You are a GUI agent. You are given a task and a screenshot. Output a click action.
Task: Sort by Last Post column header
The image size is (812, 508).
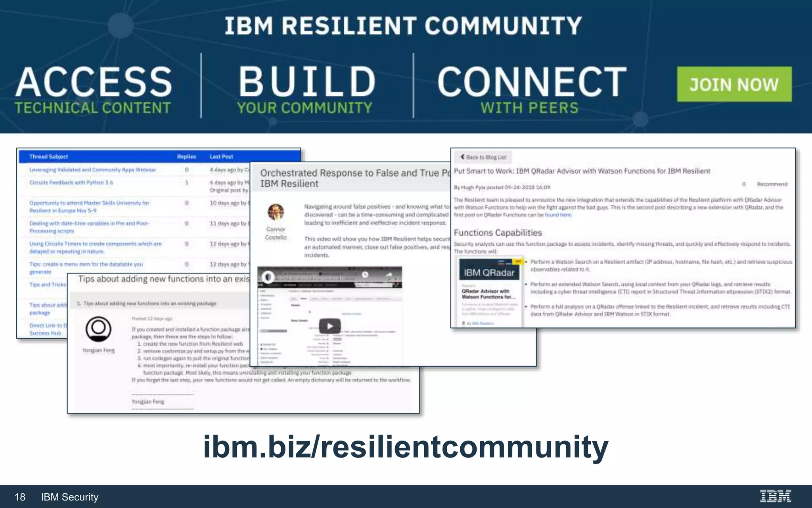pyautogui.click(x=221, y=156)
